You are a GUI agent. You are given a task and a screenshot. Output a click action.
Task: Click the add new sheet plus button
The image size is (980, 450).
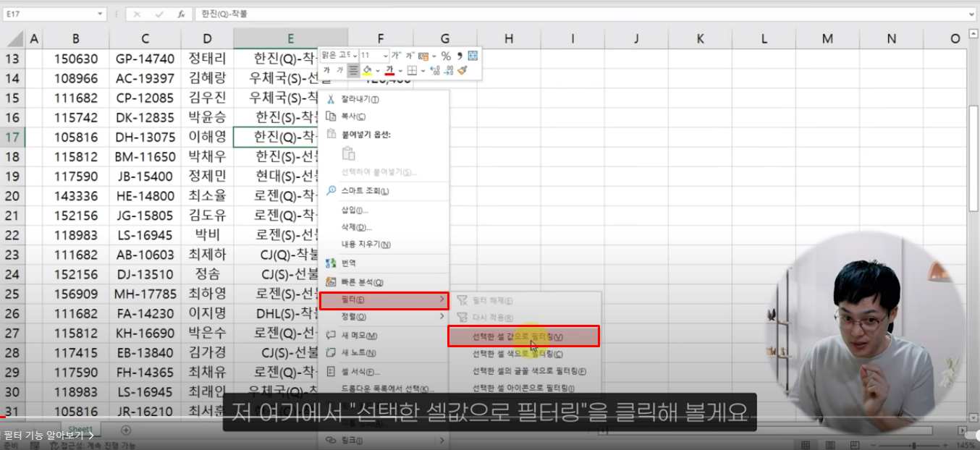126,430
